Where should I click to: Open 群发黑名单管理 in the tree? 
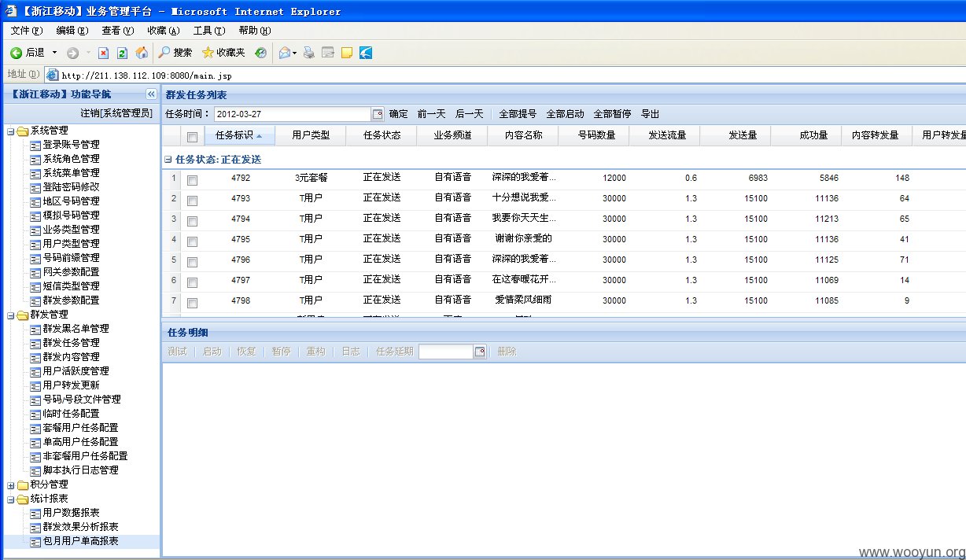point(76,330)
